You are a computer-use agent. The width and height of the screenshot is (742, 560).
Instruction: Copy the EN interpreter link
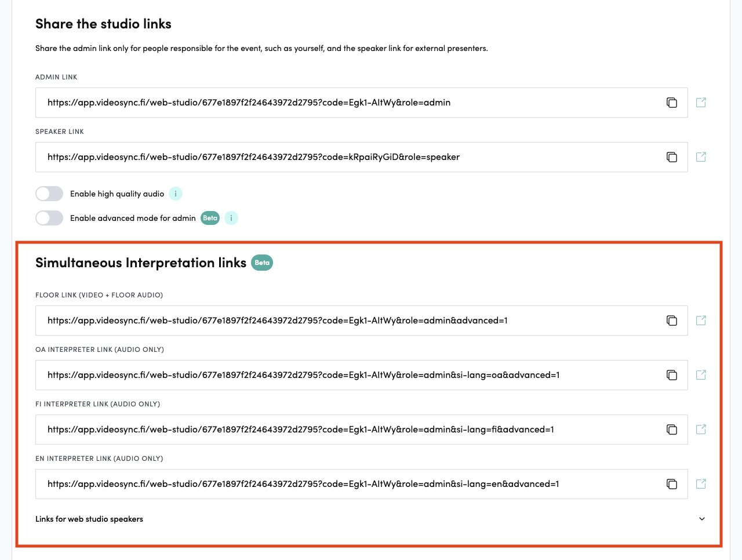pos(671,484)
